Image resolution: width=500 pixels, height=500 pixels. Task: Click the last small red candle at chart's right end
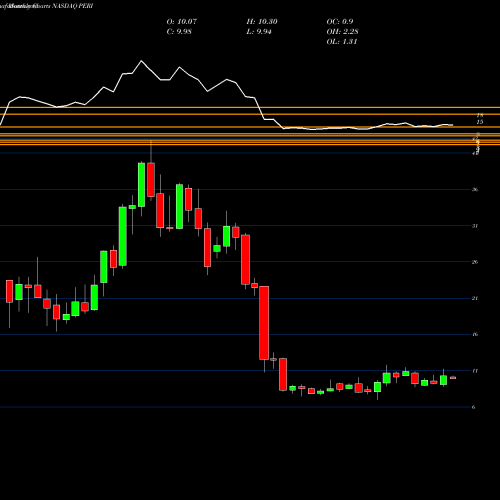453,378
